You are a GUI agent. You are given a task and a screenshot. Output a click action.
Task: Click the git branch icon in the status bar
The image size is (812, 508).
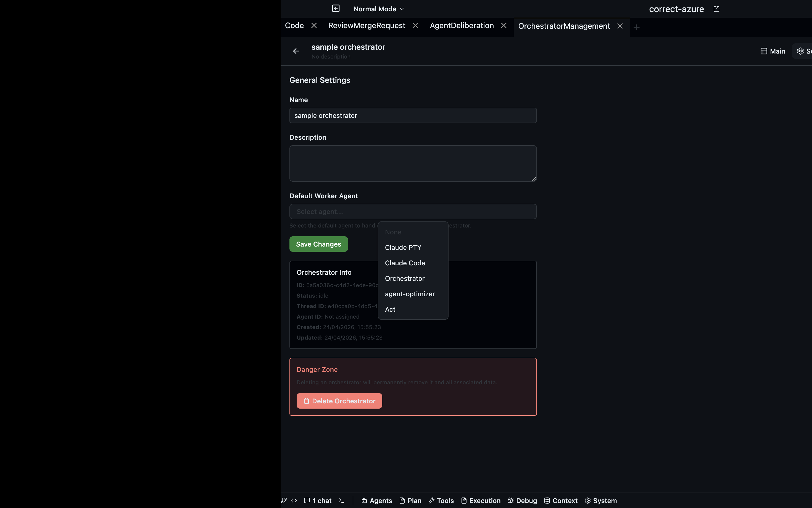pyautogui.click(x=283, y=500)
